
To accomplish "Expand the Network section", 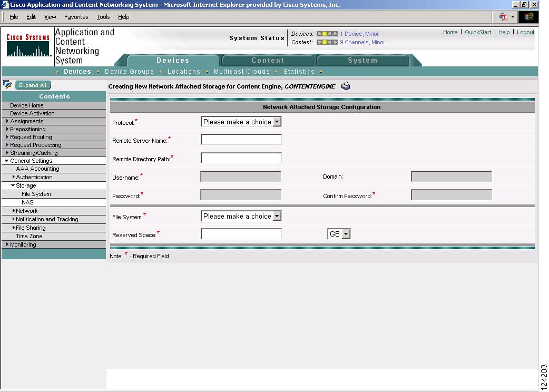I will [x=26, y=210].
